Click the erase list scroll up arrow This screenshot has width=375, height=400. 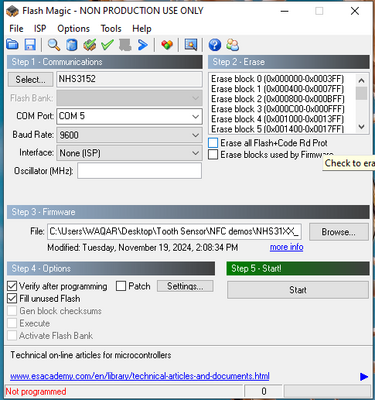pos(361,80)
